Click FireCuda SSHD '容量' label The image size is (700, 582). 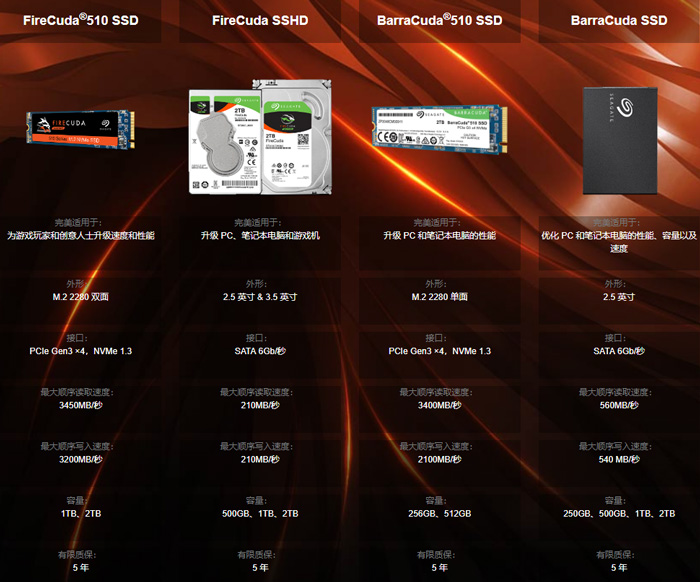256,501
